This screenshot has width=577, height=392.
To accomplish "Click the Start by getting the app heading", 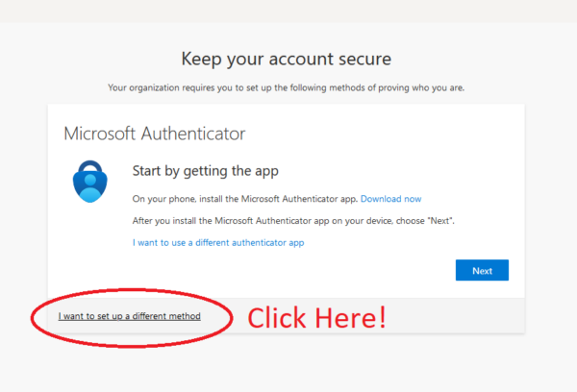I will pyautogui.click(x=206, y=171).
